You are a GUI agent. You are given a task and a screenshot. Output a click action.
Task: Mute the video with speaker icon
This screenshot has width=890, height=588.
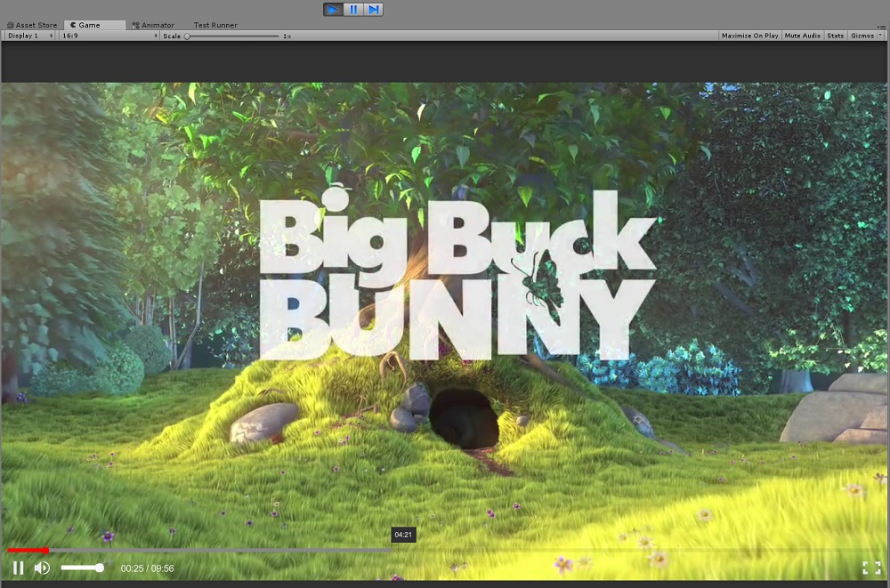tap(42, 568)
